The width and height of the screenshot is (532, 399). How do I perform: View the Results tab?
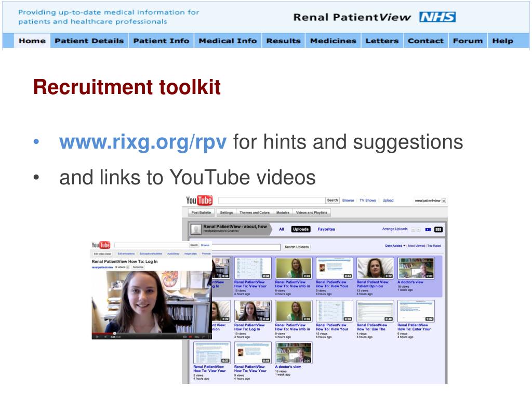click(x=283, y=41)
